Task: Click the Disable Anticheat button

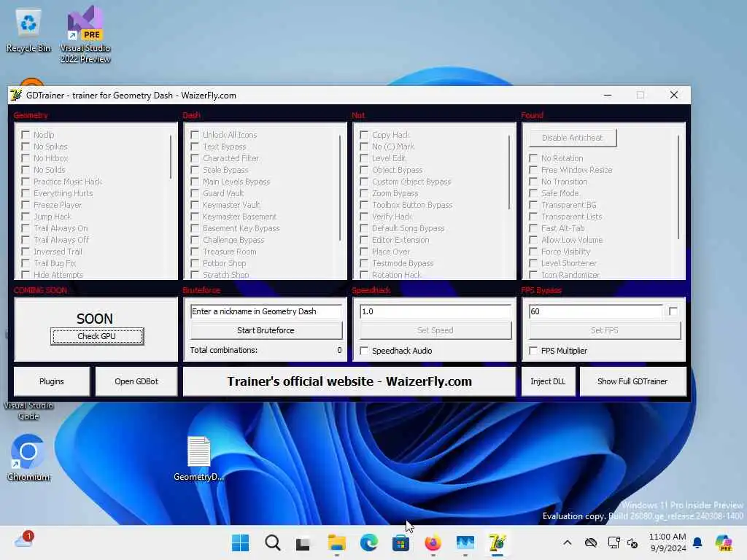Action: click(572, 138)
